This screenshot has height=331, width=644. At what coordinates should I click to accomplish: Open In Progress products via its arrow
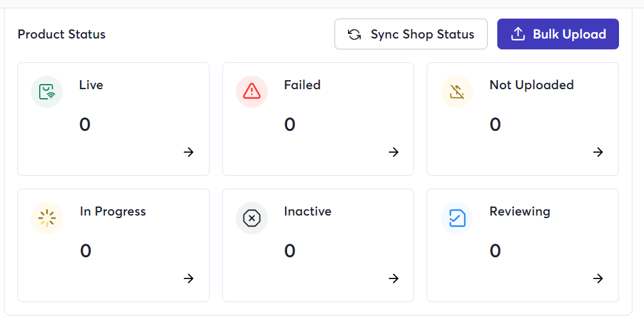pos(188,278)
